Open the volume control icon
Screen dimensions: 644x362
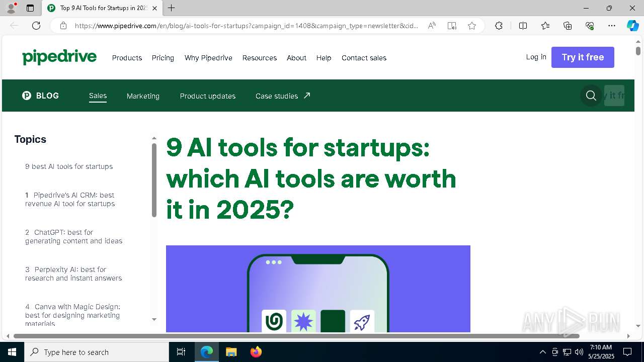[x=579, y=352]
